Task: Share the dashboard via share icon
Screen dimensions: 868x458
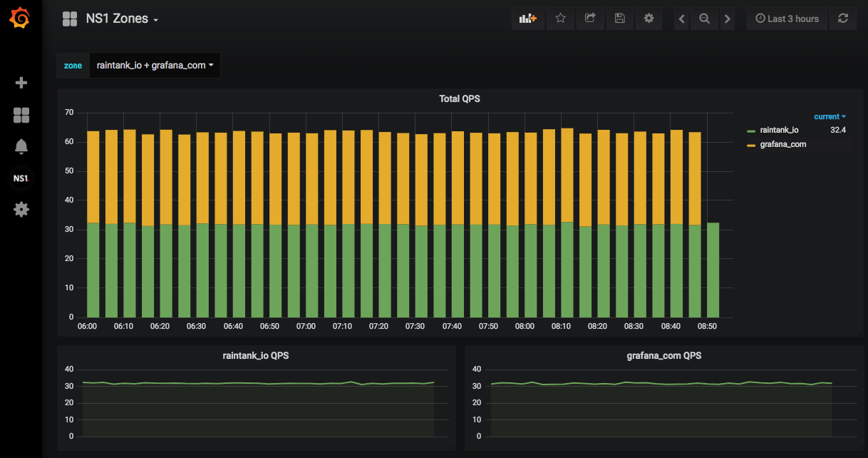Action: pos(590,19)
